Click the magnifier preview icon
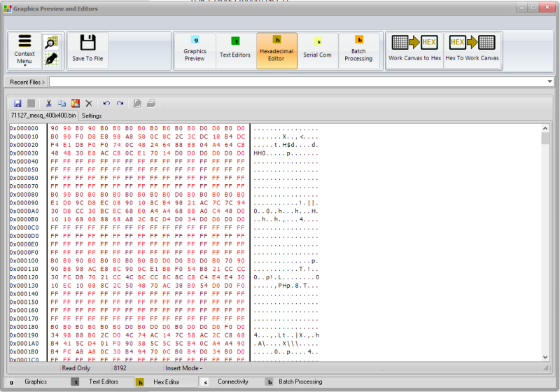 [x=50, y=43]
